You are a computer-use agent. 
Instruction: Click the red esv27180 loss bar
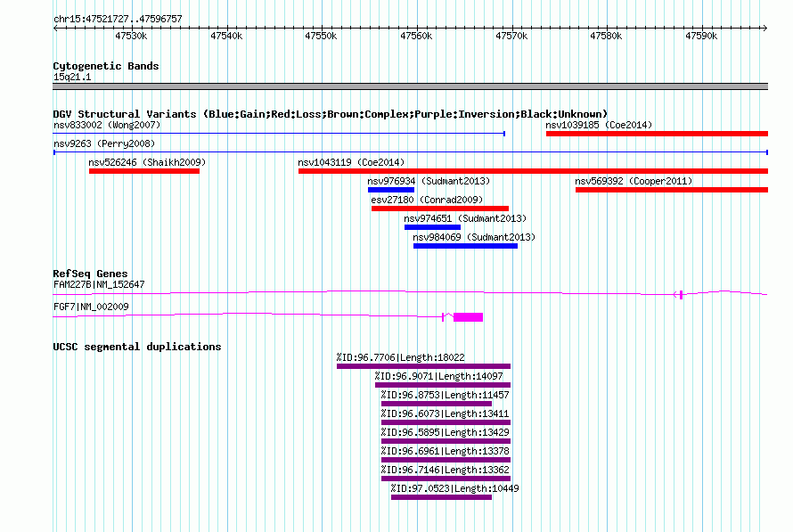click(440, 209)
